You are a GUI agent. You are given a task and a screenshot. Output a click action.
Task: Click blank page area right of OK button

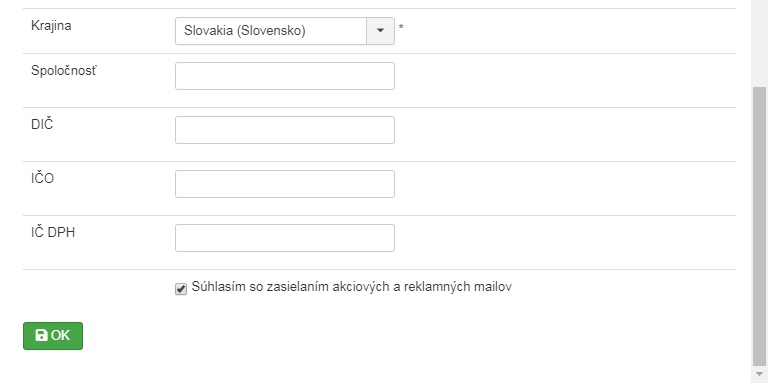396,336
